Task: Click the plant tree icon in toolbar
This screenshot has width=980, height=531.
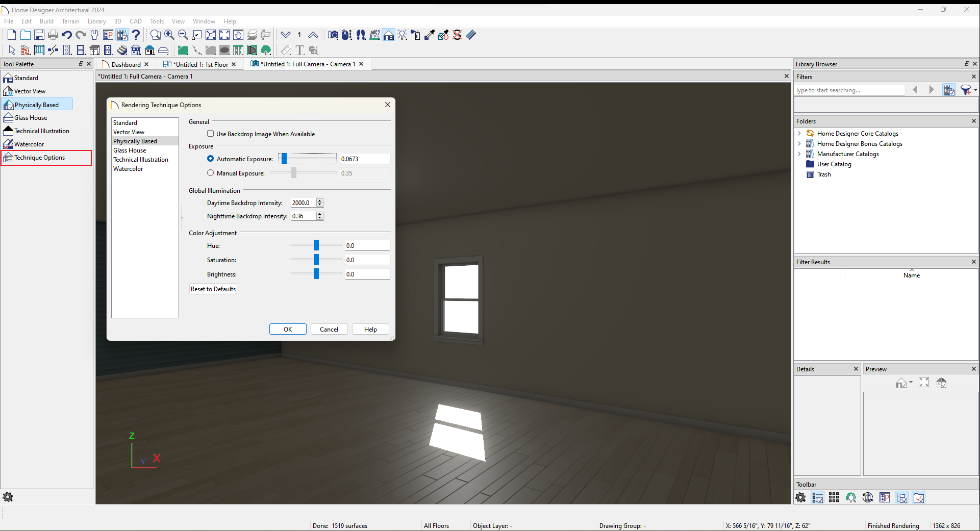Action: 266,50
